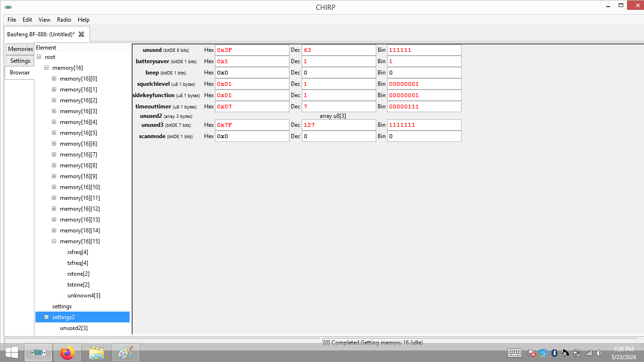Show the on-screen touch keyboard
The height and width of the screenshot is (362, 644).
[514, 353]
